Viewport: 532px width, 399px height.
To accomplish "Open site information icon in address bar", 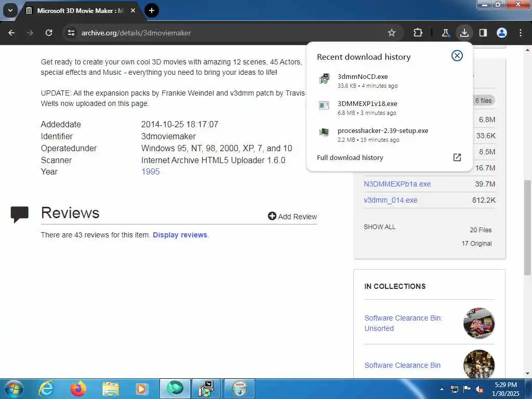I will point(71,33).
